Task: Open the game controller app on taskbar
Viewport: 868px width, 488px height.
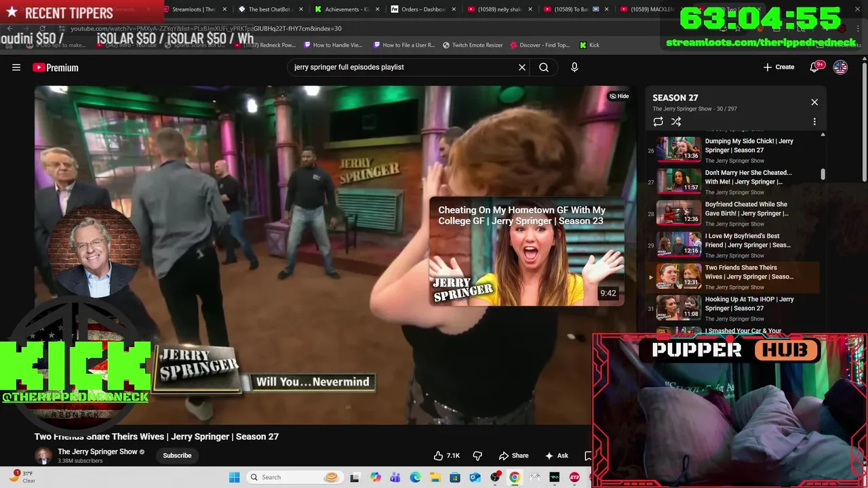Action: (534, 477)
